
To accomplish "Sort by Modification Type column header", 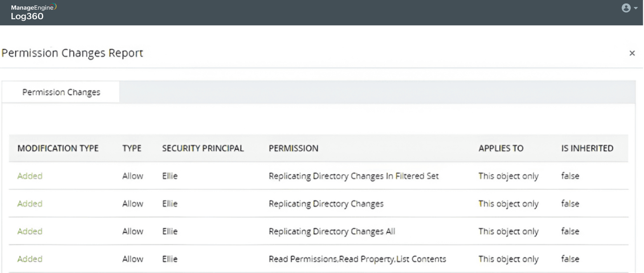I will pyautogui.click(x=58, y=148).
